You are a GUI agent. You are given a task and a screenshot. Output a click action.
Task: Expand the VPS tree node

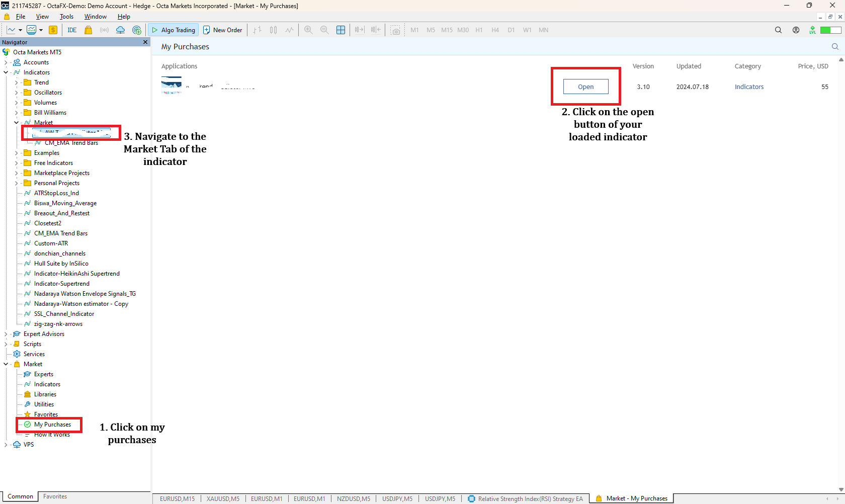pyautogui.click(x=6, y=445)
